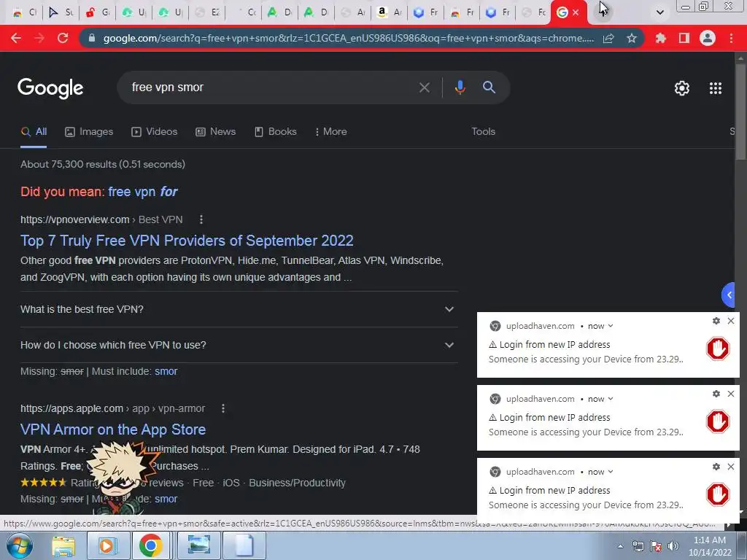Switch to the News results tab
Screen dimensions: 747x560
pyautogui.click(x=216, y=132)
